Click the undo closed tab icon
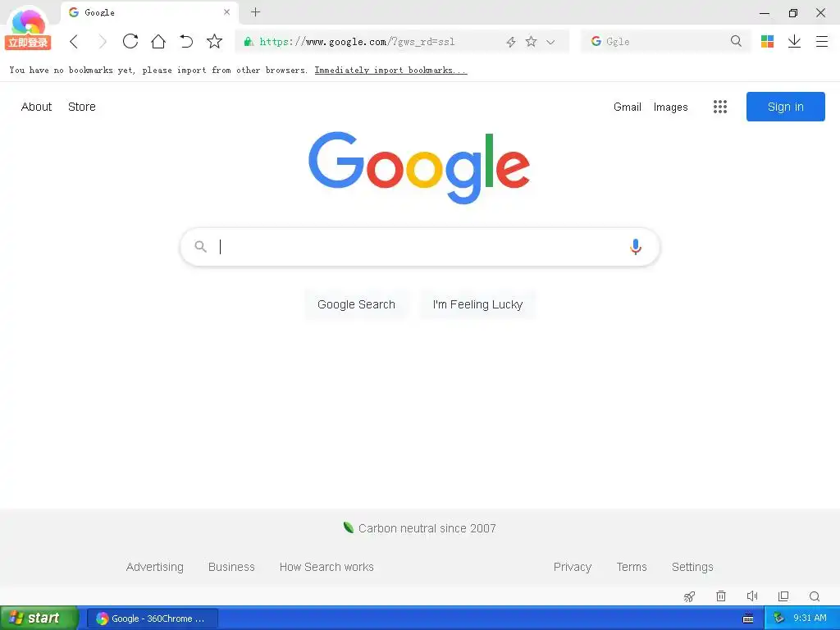This screenshot has height=630, width=840. pos(186,41)
